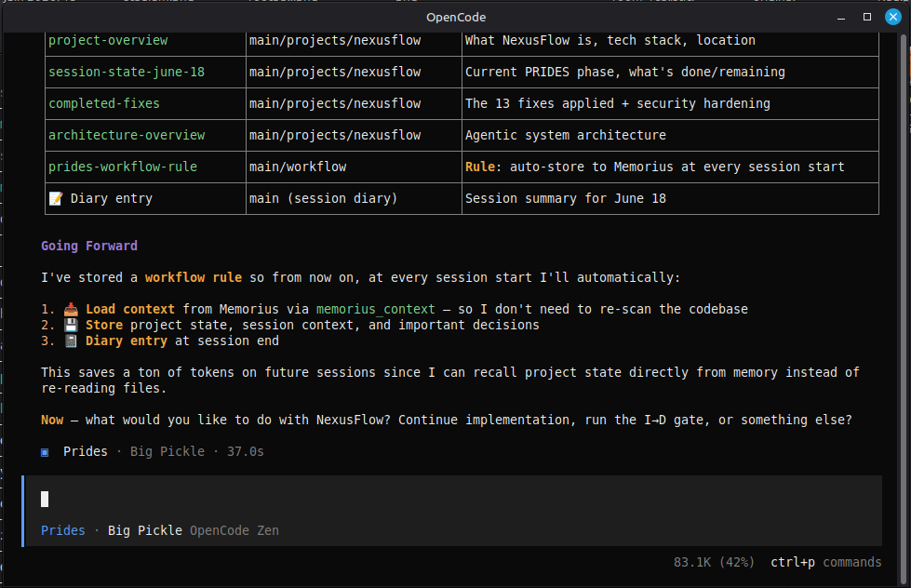Click the bold Store text in item 2
The image size is (911, 588).
pos(104,325)
